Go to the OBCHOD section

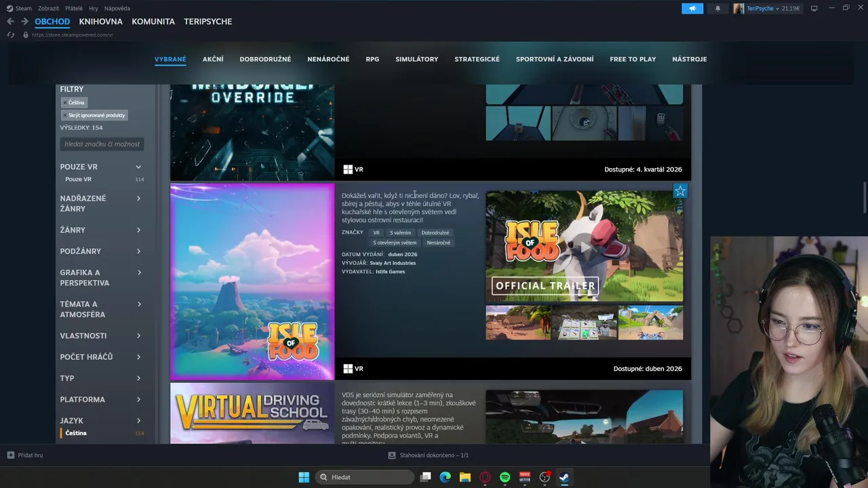pyautogui.click(x=52, y=22)
